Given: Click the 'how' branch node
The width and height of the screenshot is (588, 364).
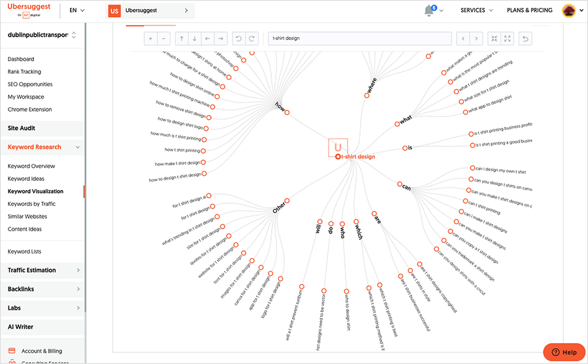Looking at the screenshot, I should pyautogui.click(x=287, y=112).
